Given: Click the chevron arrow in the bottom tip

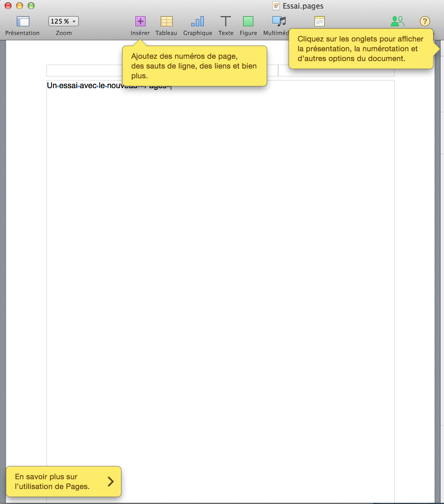Looking at the screenshot, I should pos(111,482).
